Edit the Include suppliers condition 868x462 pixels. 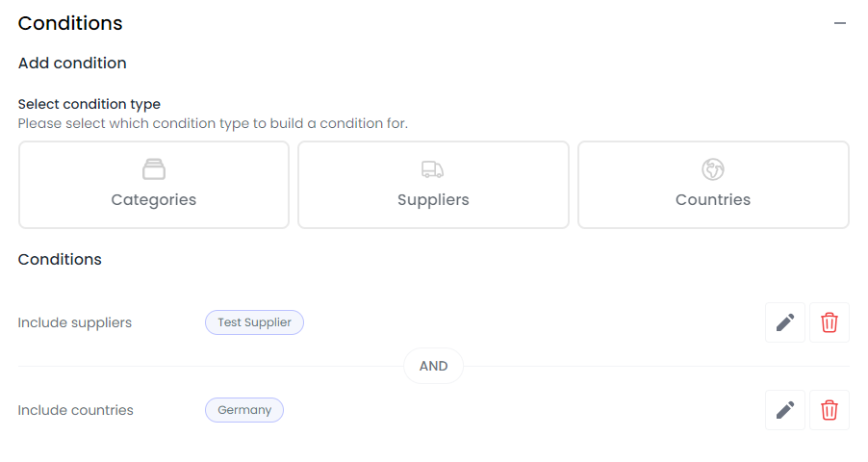pos(785,322)
